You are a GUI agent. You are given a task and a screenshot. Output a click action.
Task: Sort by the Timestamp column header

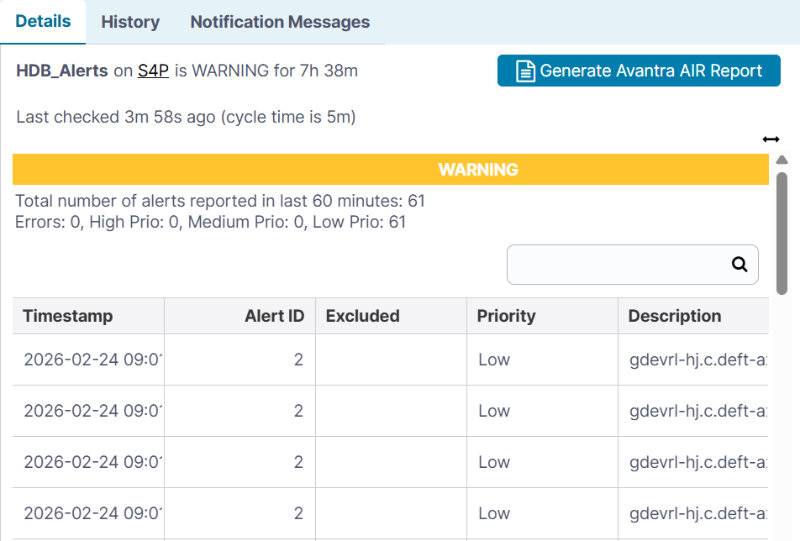[x=88, y=316]
